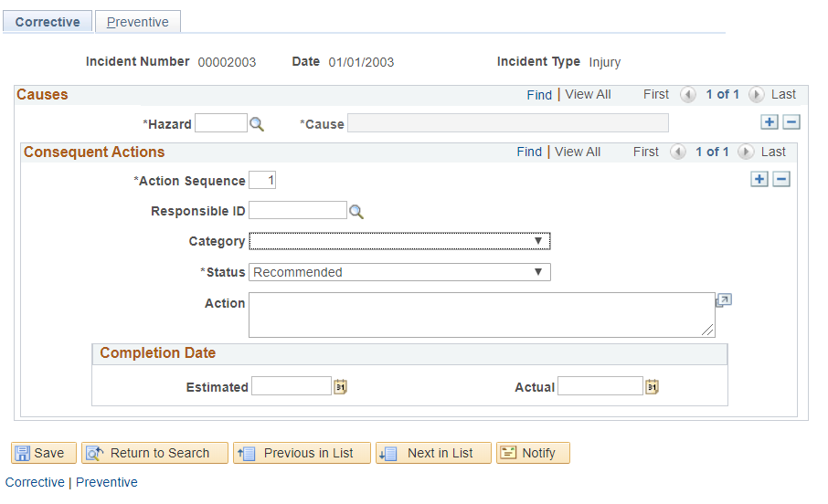Click the Completion Date group heading
This screenshot has width=828, height=504.
pos(158,352)
